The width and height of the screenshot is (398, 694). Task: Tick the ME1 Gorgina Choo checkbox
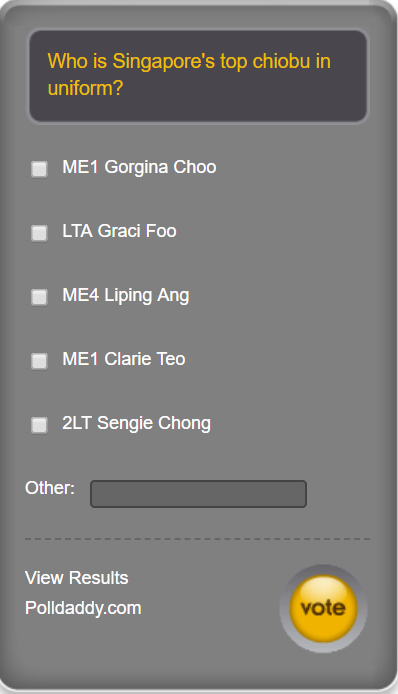39,169
